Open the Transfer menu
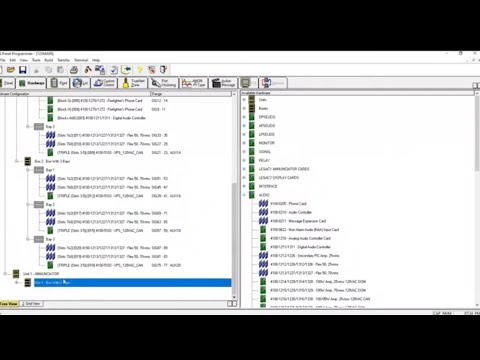The image size is (480, 360). click(63, 60)
